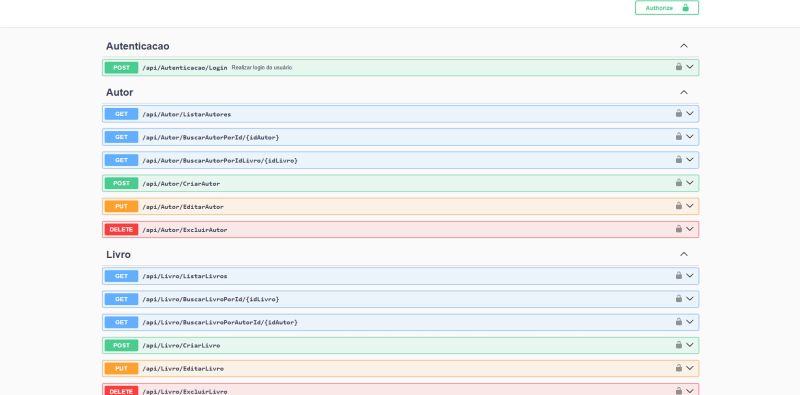The width and height of the screenshot is (800, 395).
Task: Click the /api/Autenticacao/Login path
Action: [185, 67]
